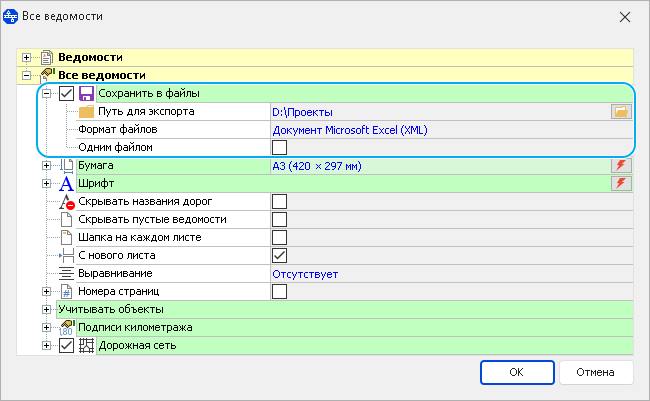Click the Подписи километража icon

click(67, 328)
